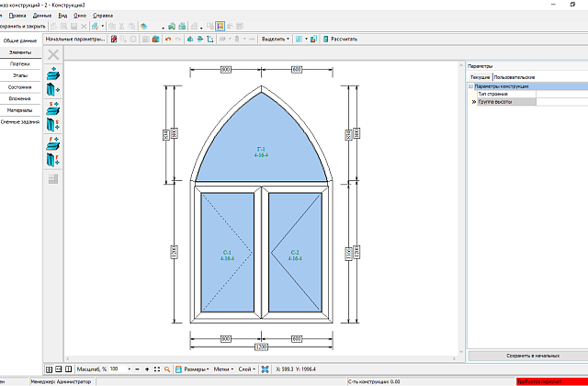The height and width of the screenshot is (386, 588).
Task: Switch to the Пользовательские tab
Action: tap(514, 77)
